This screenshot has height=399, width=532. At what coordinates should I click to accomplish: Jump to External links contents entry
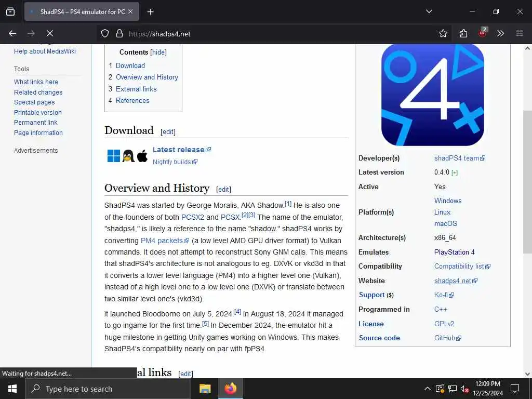coord(136,89)
